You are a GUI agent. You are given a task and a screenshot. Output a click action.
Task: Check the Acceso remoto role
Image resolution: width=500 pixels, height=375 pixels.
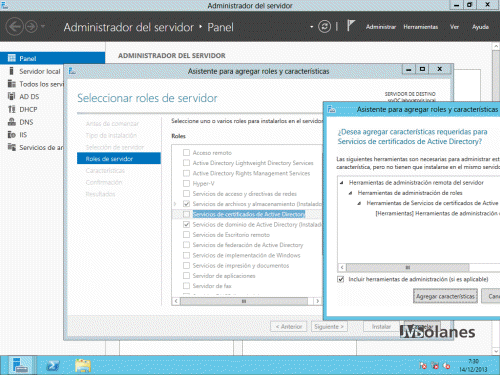coord(186,153)
